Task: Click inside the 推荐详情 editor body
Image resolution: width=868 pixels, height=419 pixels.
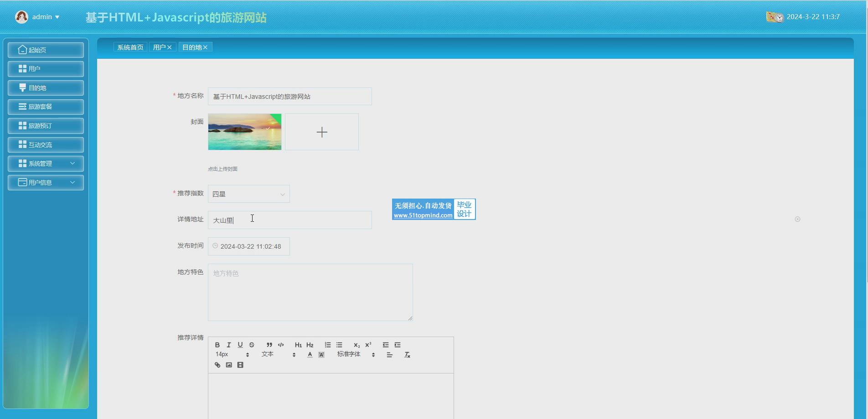Action: (x=331, y=395)
